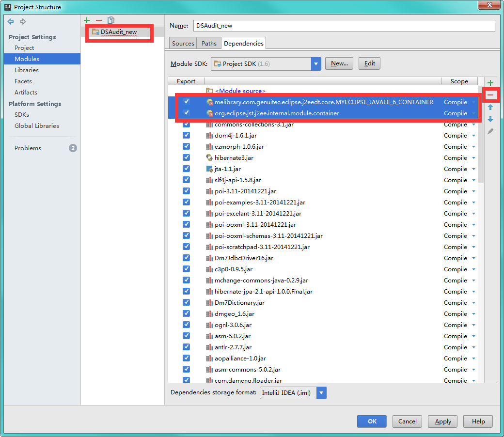Click slf4j-api-1.5.8.jar library icon
Image resolution: width=504 pixels, height=437 pixels.
click(209, 180)
